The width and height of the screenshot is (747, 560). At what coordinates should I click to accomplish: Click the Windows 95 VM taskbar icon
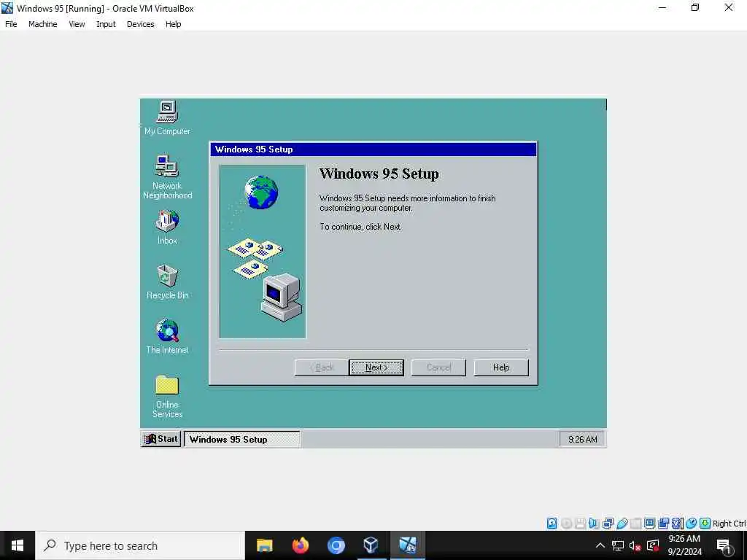click(407, 545)
